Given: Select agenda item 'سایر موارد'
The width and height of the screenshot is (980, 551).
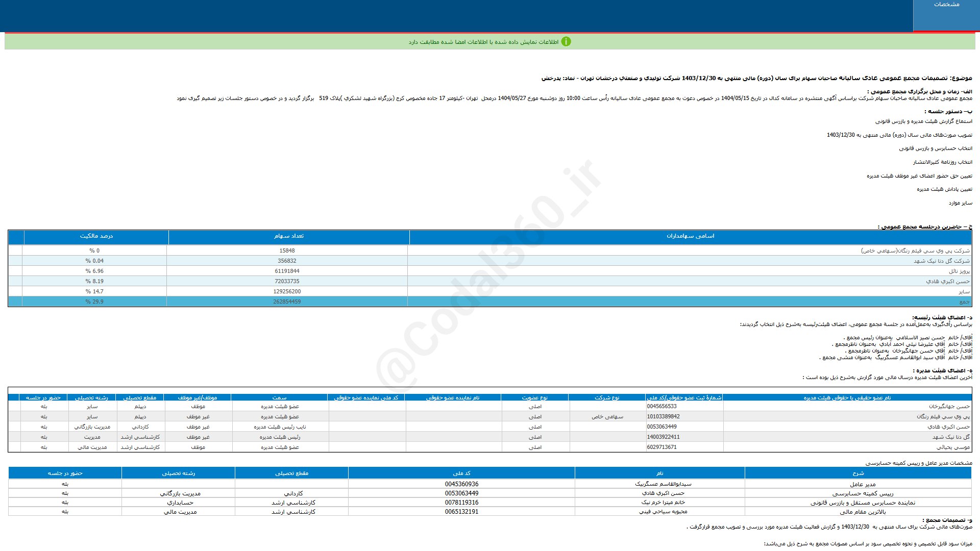Looking at the screenshot, I should pos(961,203).
